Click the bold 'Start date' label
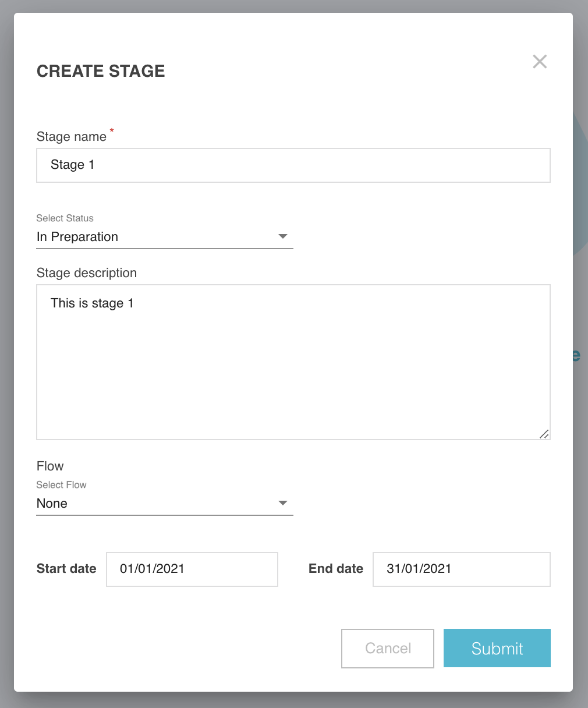This screenshot has height=708, width=588. (66, 569)
